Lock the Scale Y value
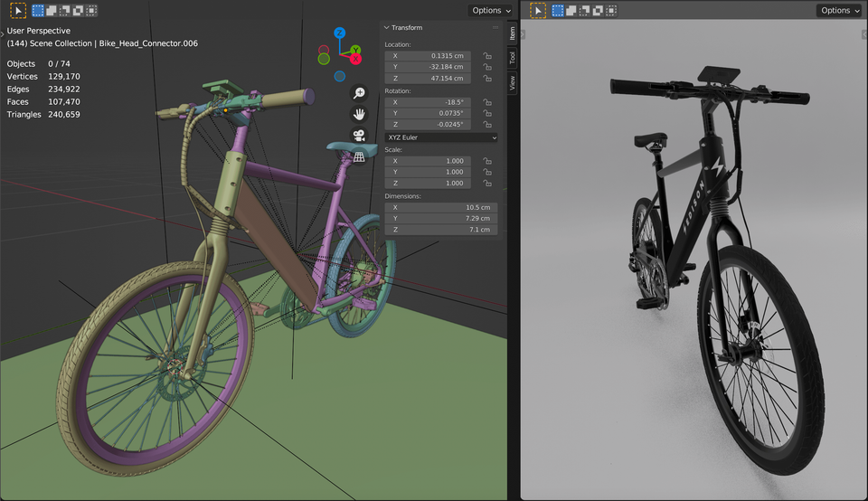Viewport: 868px width, 501px height. coord(487,172)
